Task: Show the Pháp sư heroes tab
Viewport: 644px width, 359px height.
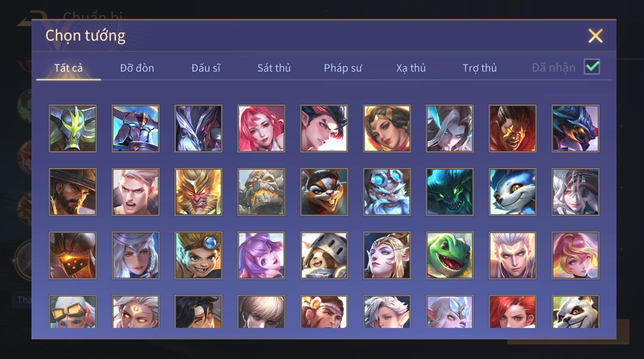Action: [343, 68]
